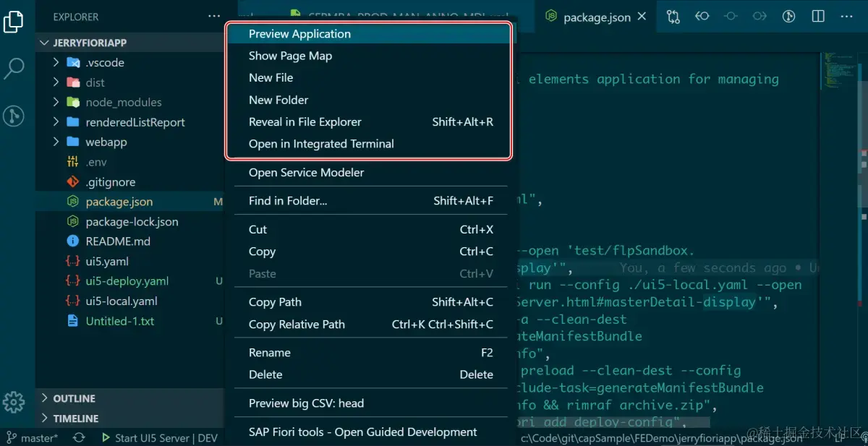The height and width of the screenshot is (446, 868).
Task: Go to previous change arrow icon
Action: [x=702, y=16]
